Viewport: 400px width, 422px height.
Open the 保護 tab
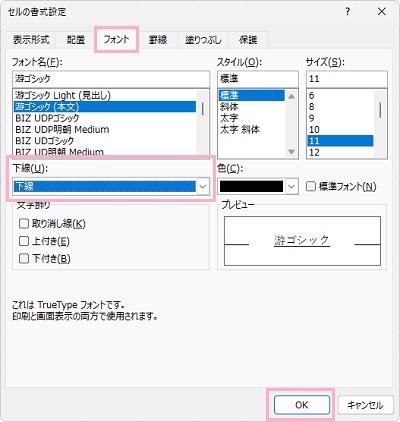[x=248, y=40]
